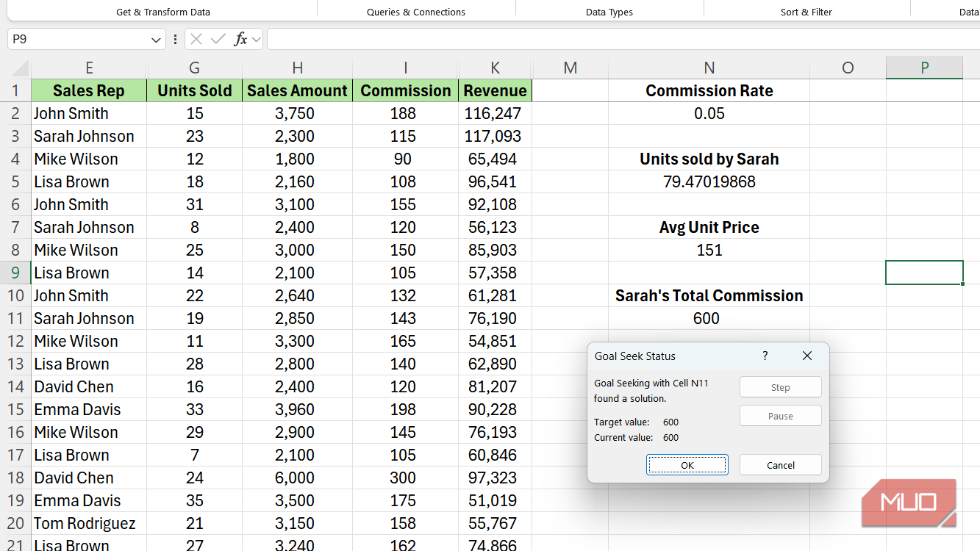The height and width of the screenshot is (551, 980).
Task: Click the Revenue header cell
Action: [x=495, y=90]
